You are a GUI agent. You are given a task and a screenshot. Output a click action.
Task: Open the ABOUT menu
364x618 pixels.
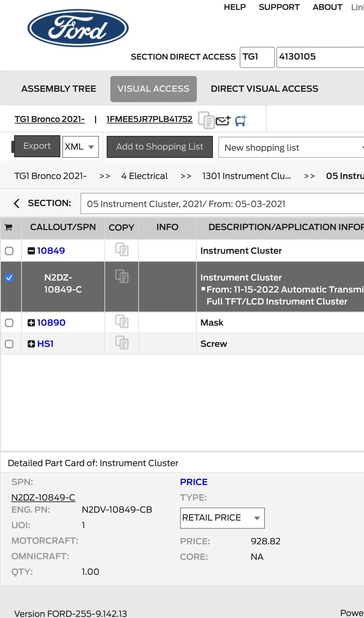(x=327, y=7)
